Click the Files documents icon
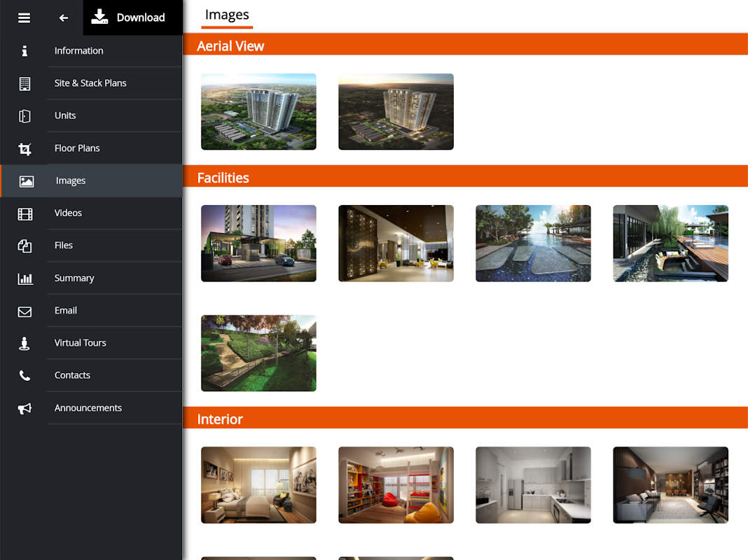Screen dimensions: 748x560 click(25, 246)
